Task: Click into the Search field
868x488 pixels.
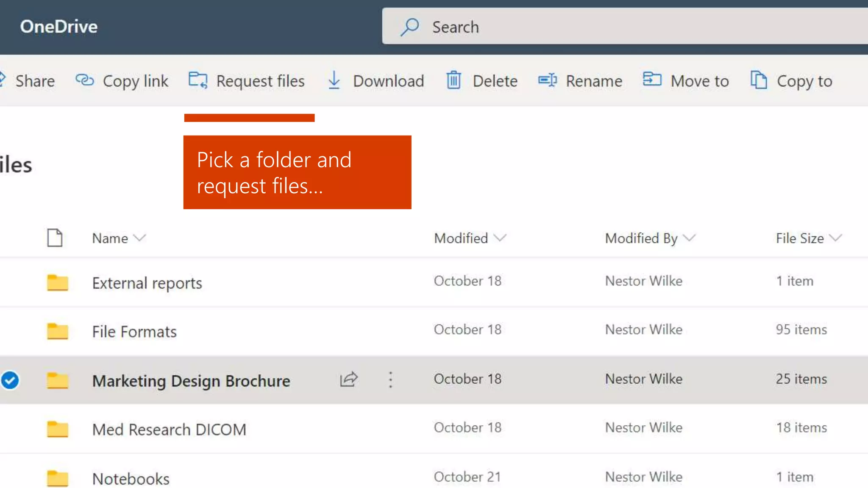Action: 625,26
